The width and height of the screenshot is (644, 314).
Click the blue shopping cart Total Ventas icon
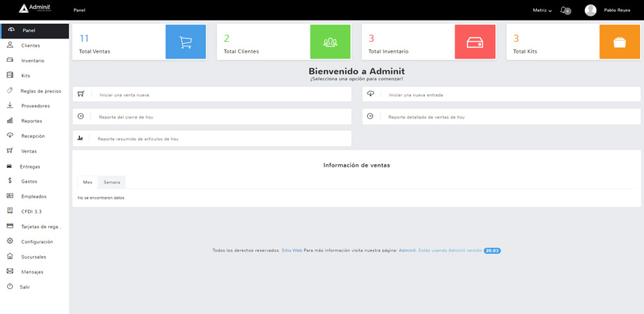[185, 42]
